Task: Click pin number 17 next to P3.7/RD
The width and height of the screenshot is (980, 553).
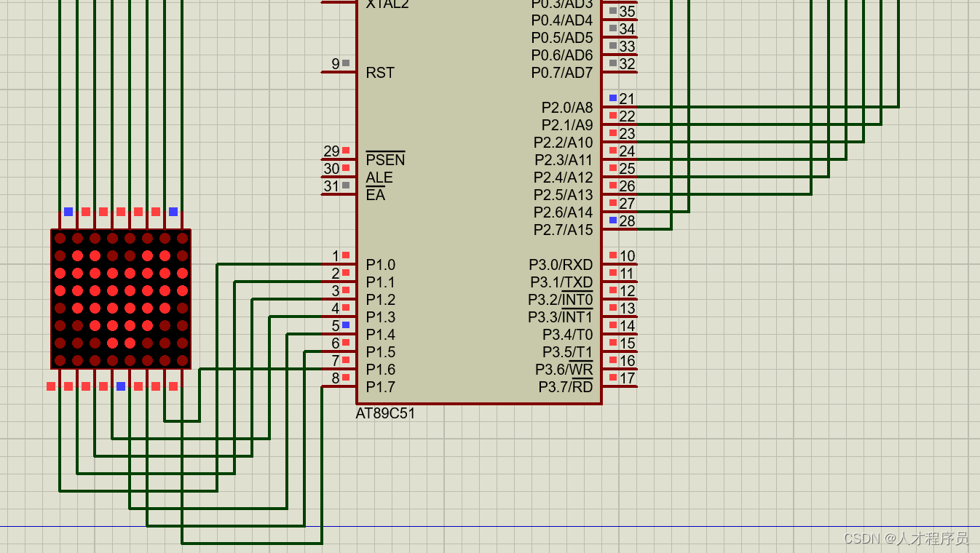Action: click(x=627, y=378)
